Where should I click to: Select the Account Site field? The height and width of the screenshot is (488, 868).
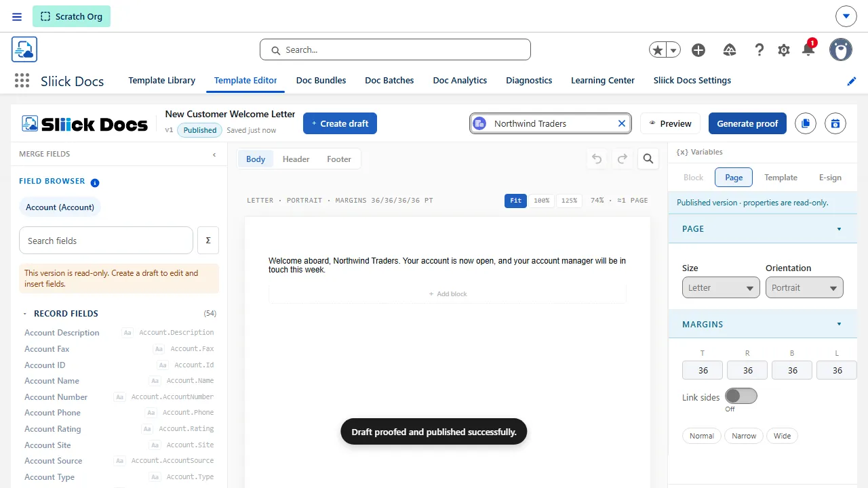pyautogui.click(x=119, y=445)
